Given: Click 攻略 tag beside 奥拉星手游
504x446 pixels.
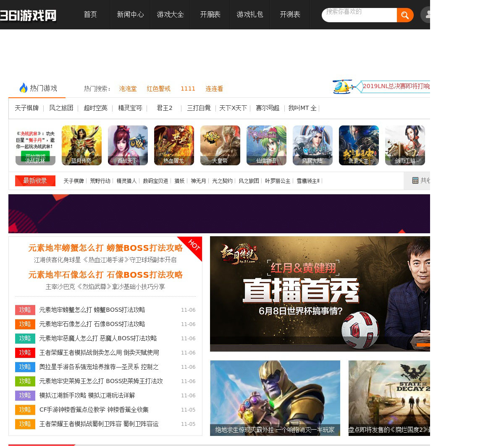Looking at the screenshot, I should pyautogui.click(x=25, y=367).
